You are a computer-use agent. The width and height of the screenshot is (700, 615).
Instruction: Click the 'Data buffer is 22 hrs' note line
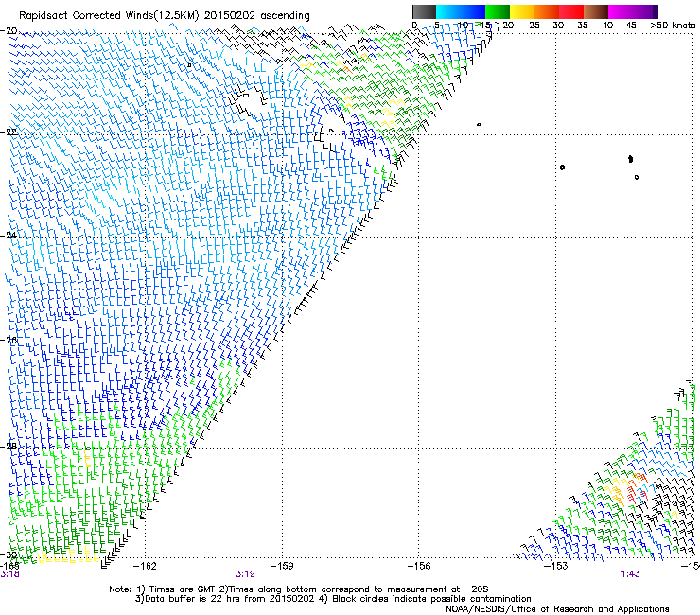point(334,599)
